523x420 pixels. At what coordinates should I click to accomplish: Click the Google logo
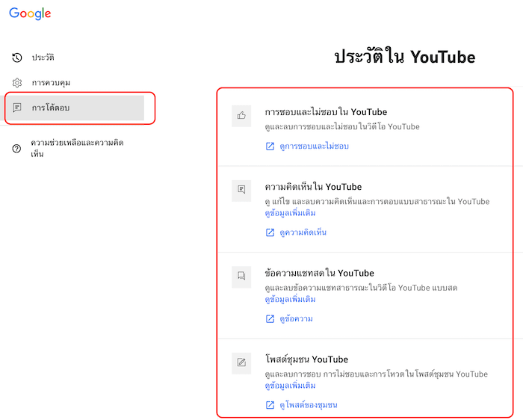[x=30, y=13]
